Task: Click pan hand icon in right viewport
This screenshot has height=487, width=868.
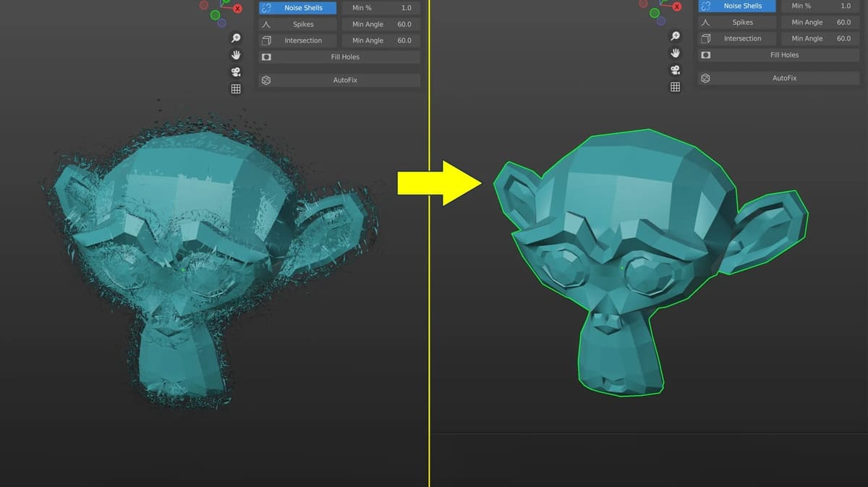Action: point(676,53)
